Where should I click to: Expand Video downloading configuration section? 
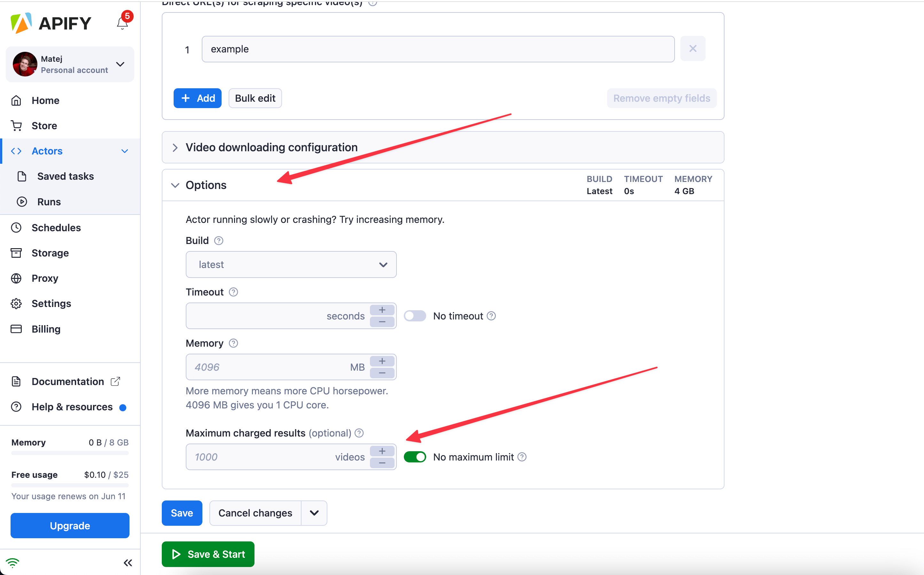271,147
